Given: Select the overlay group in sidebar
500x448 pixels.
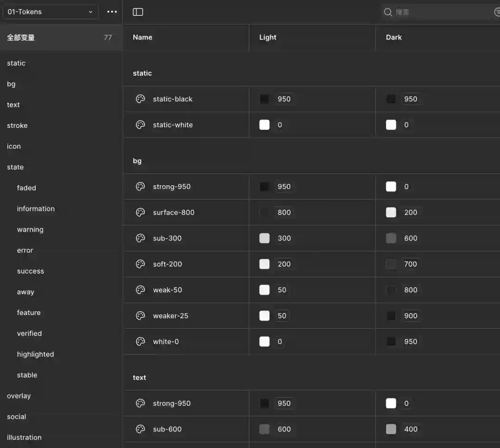Looking at the screenshot, I should coord(19,396).
